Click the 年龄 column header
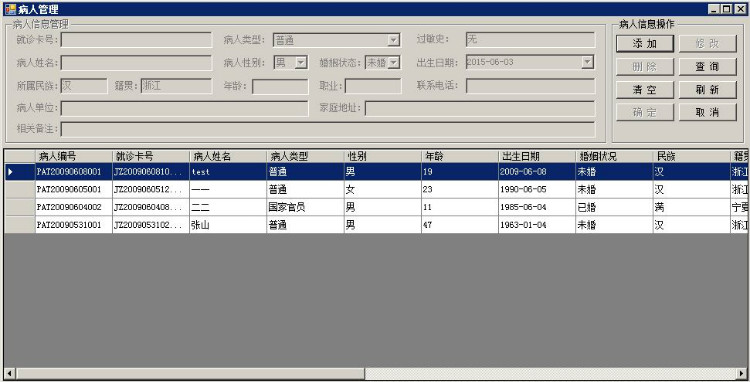Screen dimensions: 750x382 [460, 156]
